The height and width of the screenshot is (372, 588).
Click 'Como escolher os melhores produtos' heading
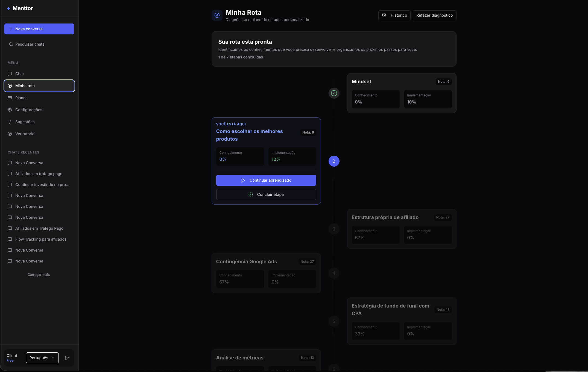pyautogui.click(x=249, y=135)
